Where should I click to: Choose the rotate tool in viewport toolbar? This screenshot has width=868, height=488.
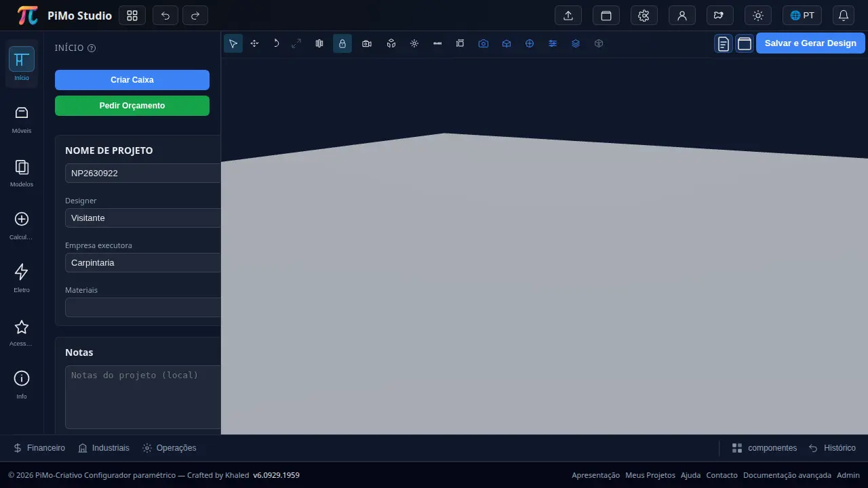[x=275, y=43]
